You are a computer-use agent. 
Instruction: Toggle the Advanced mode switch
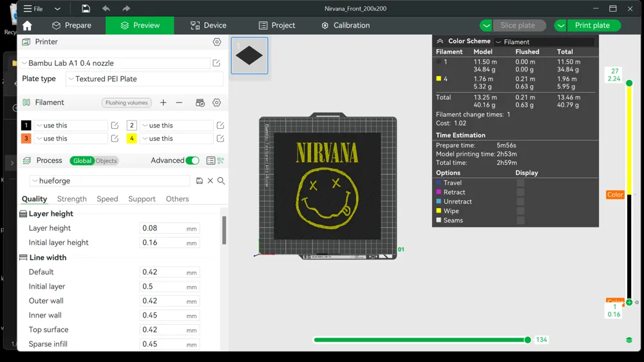tap(192, 160)
